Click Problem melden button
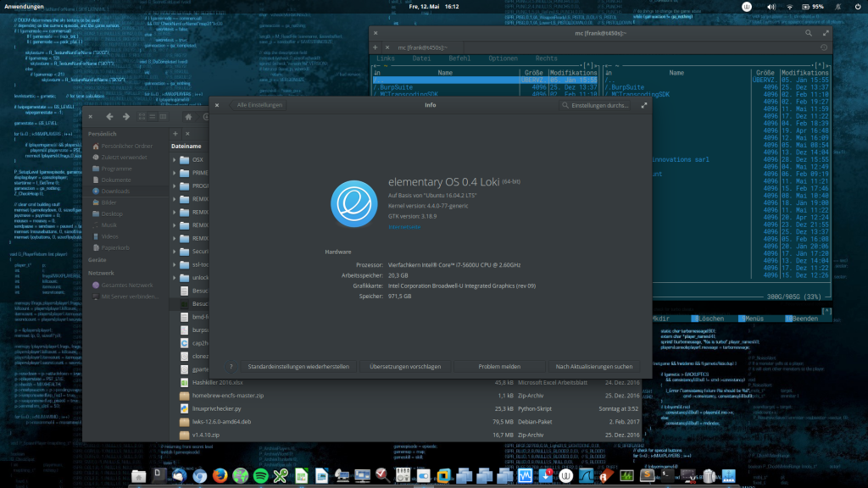 click(x=499, y=366)
